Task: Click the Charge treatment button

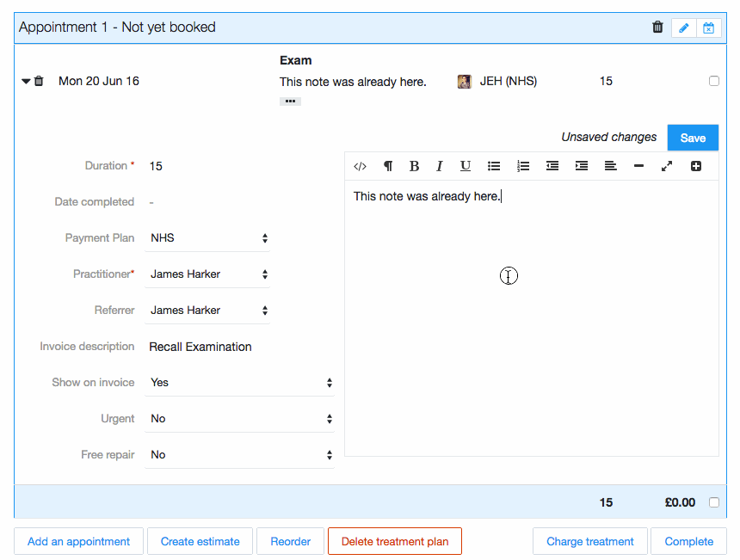Action: pos(590,542)
